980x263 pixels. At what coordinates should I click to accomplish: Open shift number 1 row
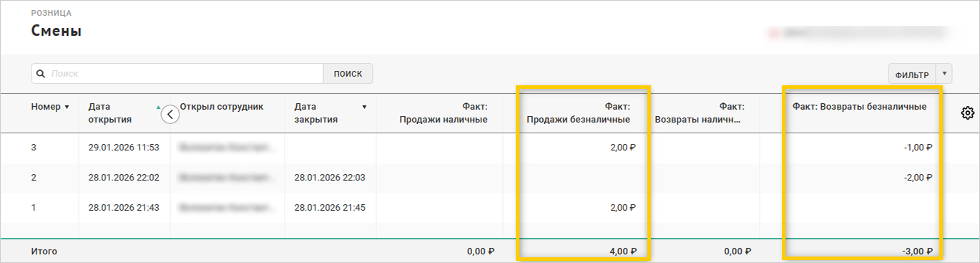point(490,207)
